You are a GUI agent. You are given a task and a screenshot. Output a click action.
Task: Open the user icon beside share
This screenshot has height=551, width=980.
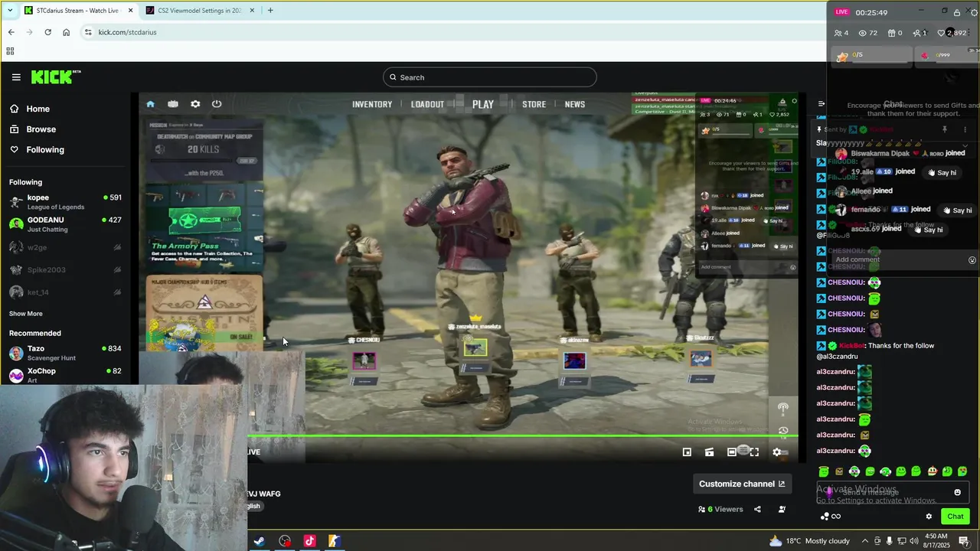(782, 510)
